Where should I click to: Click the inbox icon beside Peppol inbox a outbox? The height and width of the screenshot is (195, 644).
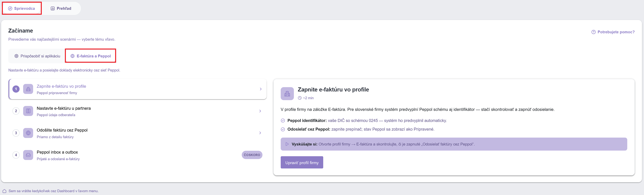(x=28, y=155)
